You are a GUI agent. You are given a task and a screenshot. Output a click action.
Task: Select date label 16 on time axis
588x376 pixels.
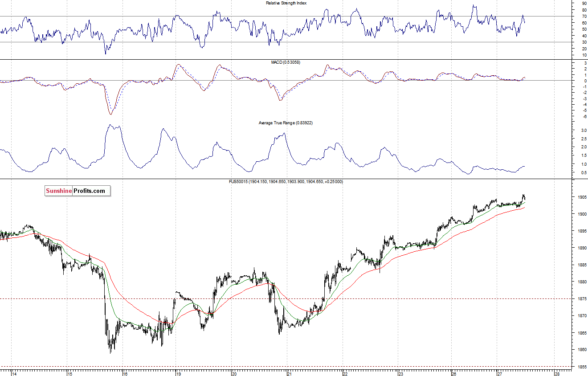pos(125,374)
